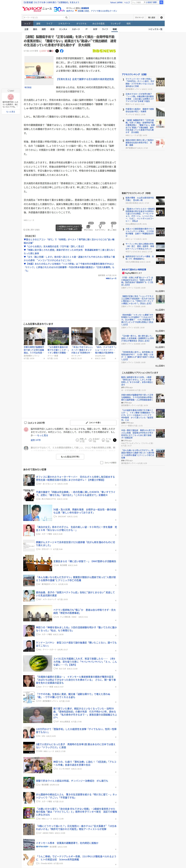
Task: Share the article on Facebook
Action: coord(62,51)
